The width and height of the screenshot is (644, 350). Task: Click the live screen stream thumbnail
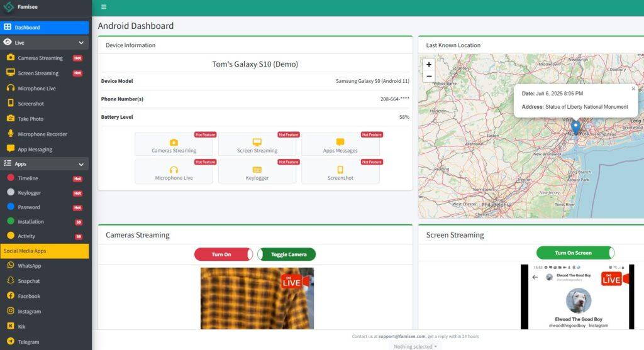577,297
